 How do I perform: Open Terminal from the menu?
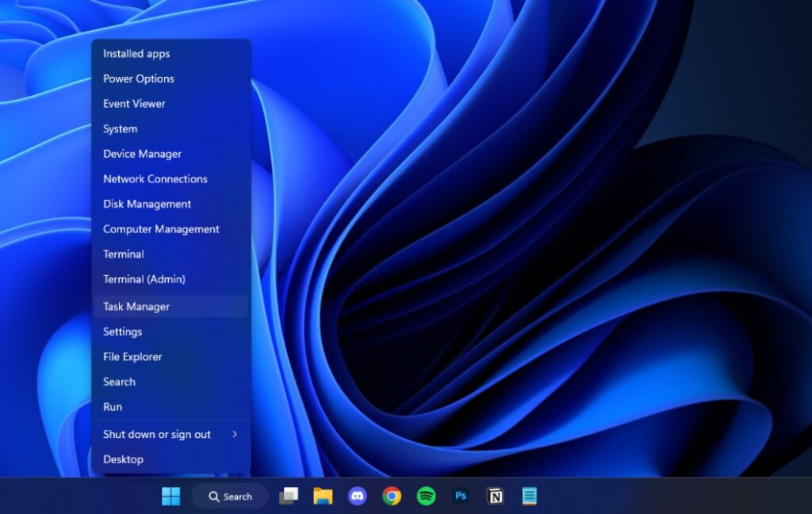171,254
